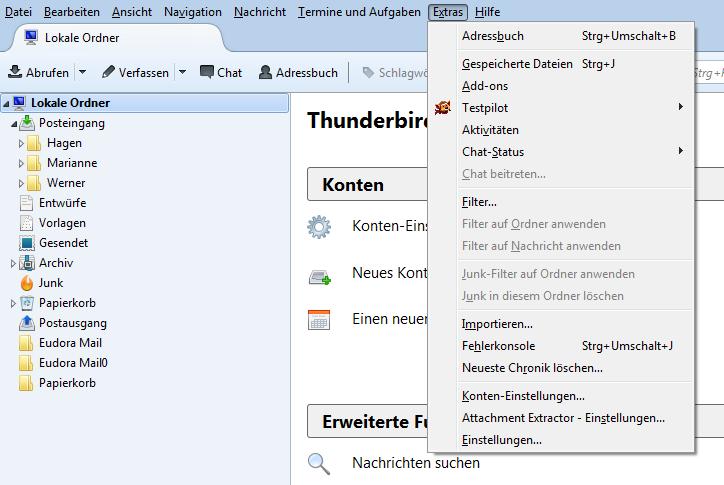This screenshot has width=724, height=485.
Task: Click the Vorlagen templates icon
Action: [x=26, y=223]
